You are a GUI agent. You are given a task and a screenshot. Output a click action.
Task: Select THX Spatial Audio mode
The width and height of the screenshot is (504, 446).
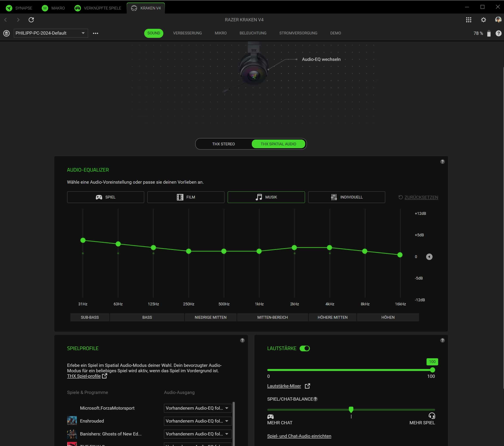278,144
